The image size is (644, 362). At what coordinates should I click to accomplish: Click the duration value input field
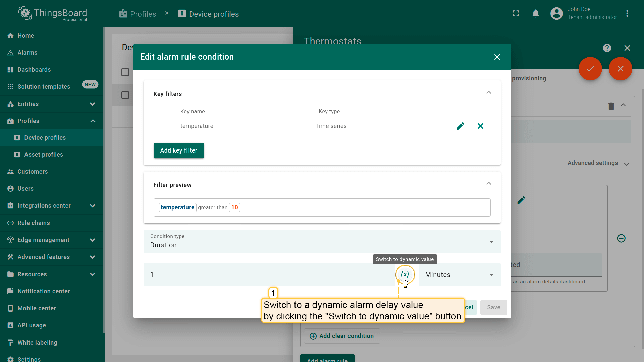(269, 275)
